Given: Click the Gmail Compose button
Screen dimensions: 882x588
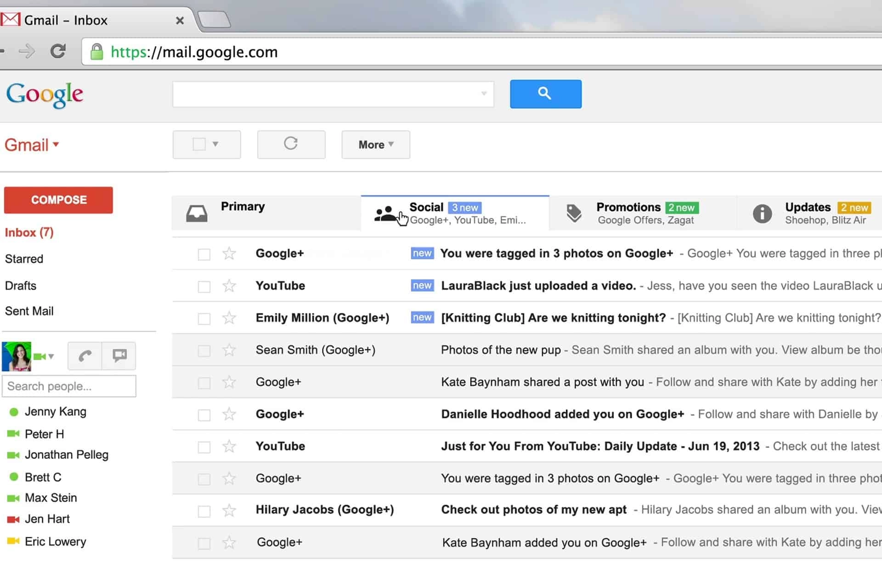Looking at the screenshot, I should pyautogui.click(x=58, y=199).
